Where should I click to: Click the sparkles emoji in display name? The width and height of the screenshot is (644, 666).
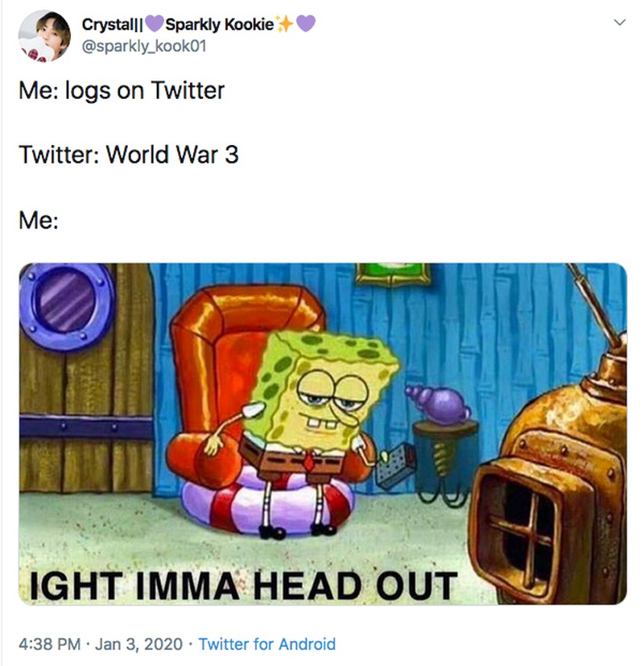tap(284, 24)
